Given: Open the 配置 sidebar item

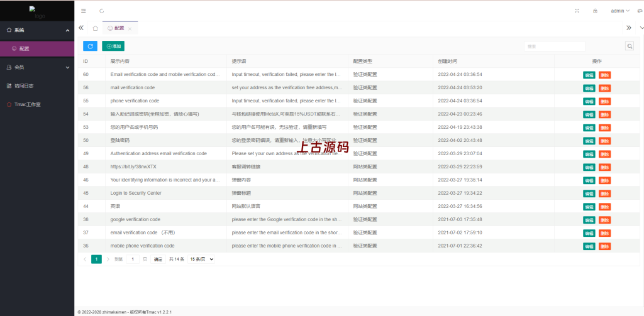Looking at the screenshot, I should tap(37, 48).
